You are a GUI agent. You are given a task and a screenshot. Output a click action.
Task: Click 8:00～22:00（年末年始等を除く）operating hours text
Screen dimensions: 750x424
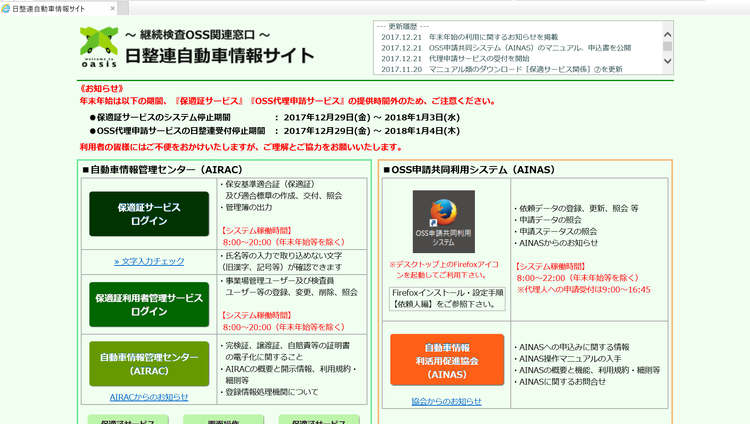coord(578,278)
